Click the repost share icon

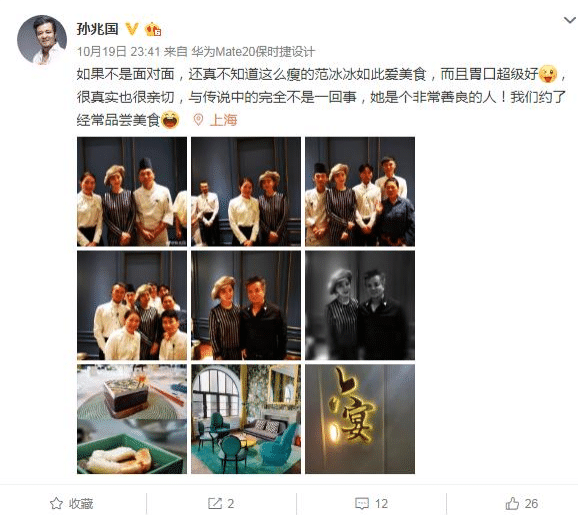[x=215, y=503]
